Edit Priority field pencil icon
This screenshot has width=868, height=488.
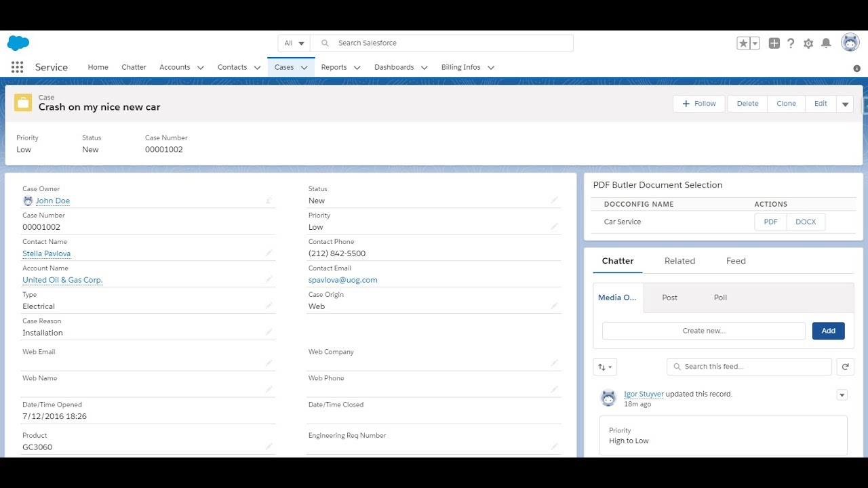(555, 226)
